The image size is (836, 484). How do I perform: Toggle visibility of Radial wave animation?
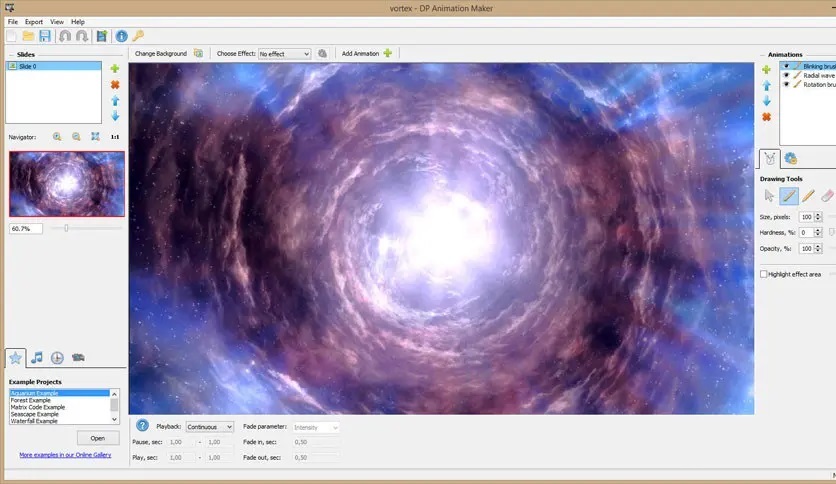[x=786, y=75]
